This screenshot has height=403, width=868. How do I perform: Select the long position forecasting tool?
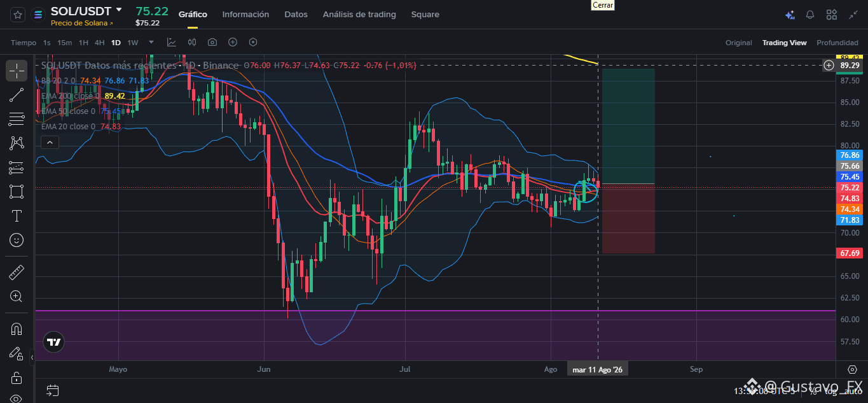[x=17, y=167]
